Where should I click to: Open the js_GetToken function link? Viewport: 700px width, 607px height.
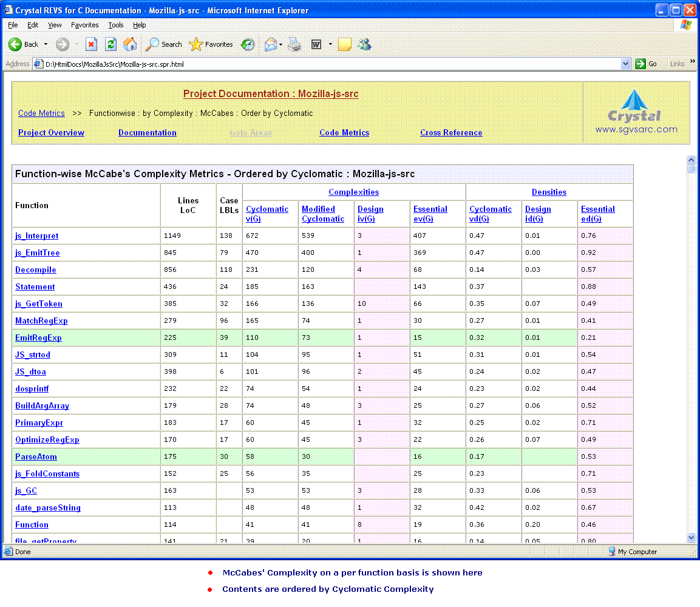39,303
